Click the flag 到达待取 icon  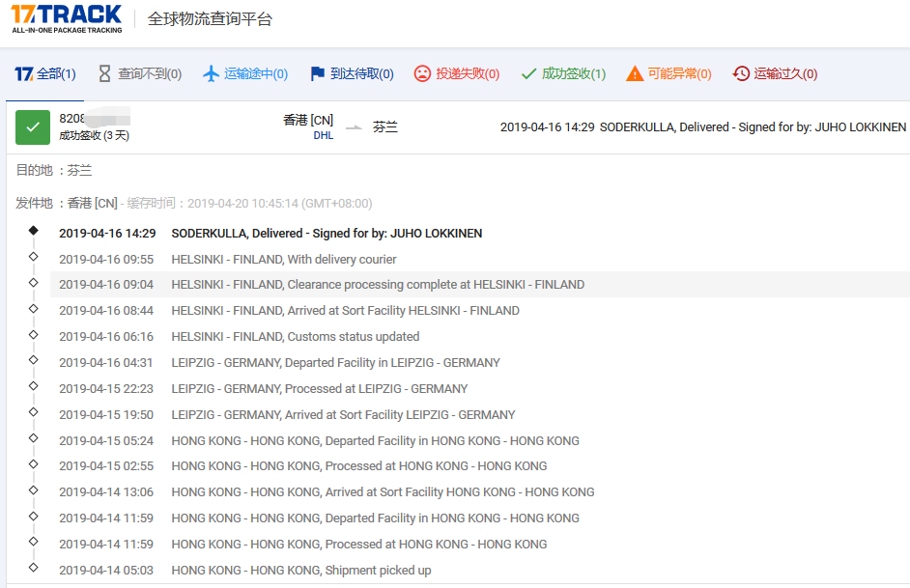(x=317, y=74)
